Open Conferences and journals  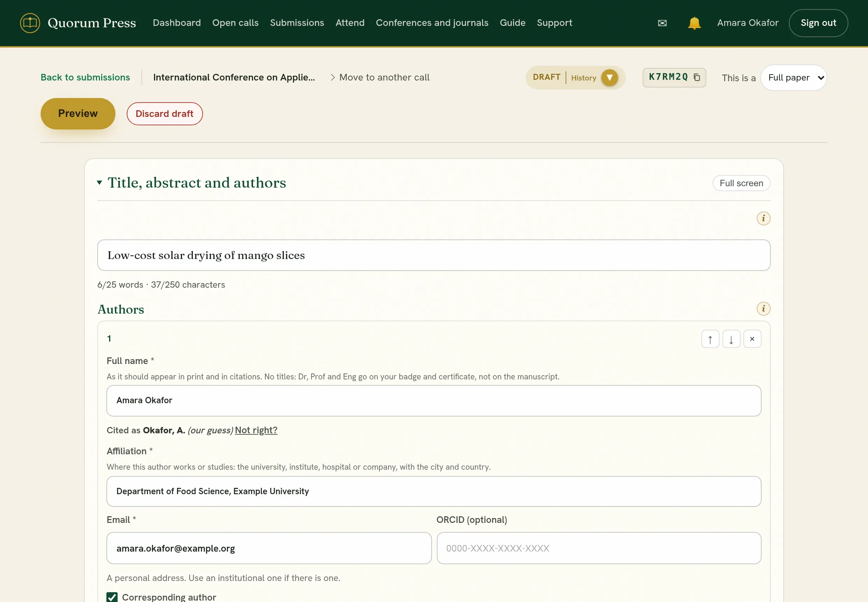(432, 23)
